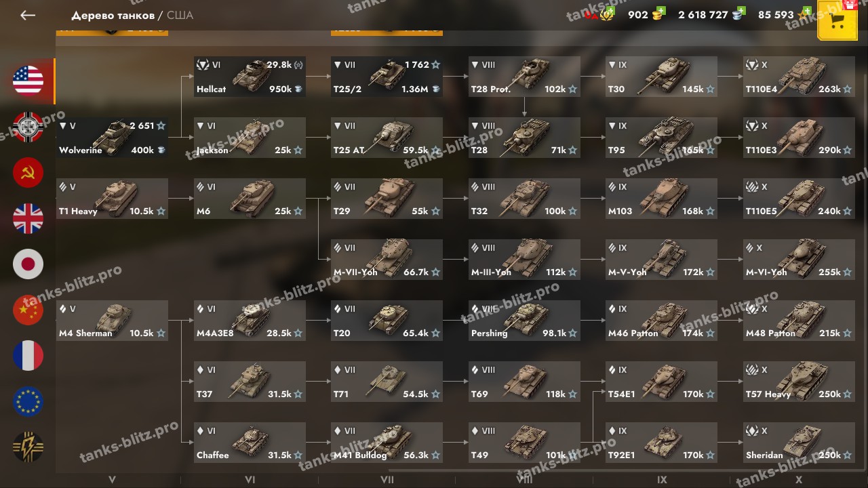
Task: Select the Germany flag nation
Action: point(28,127)
